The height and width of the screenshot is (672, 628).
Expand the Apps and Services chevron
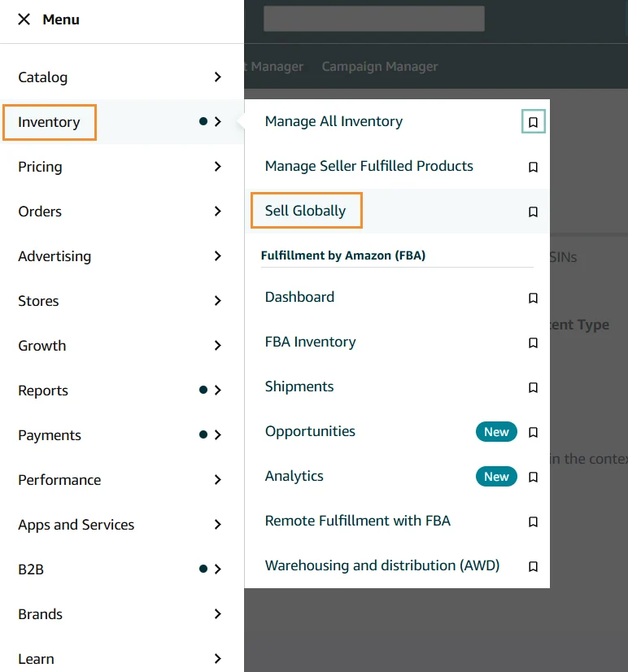[218, 525]
